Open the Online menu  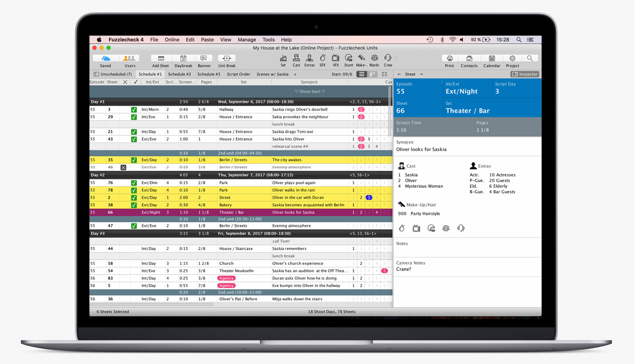(x=172, y=40)
